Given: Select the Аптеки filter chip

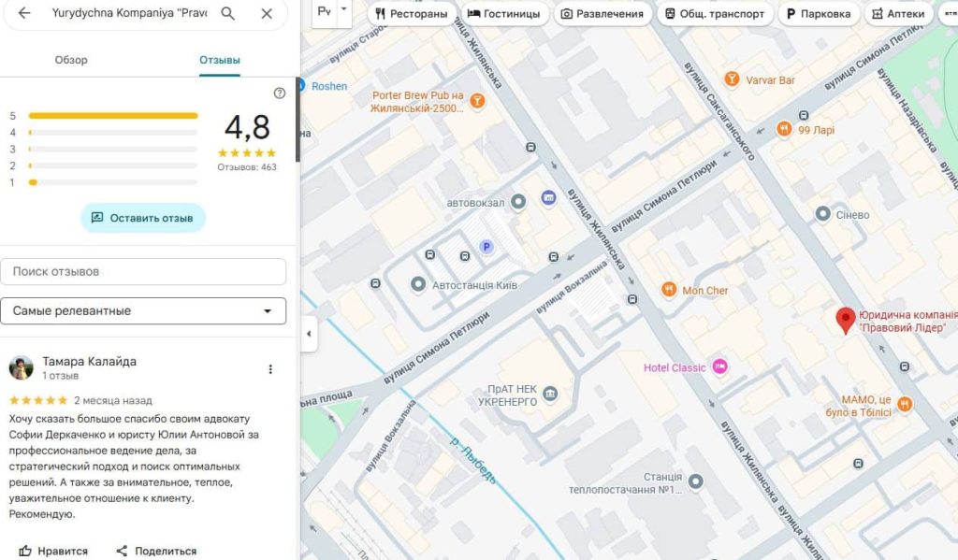Looking at the screenshot, I should point(898,13).
